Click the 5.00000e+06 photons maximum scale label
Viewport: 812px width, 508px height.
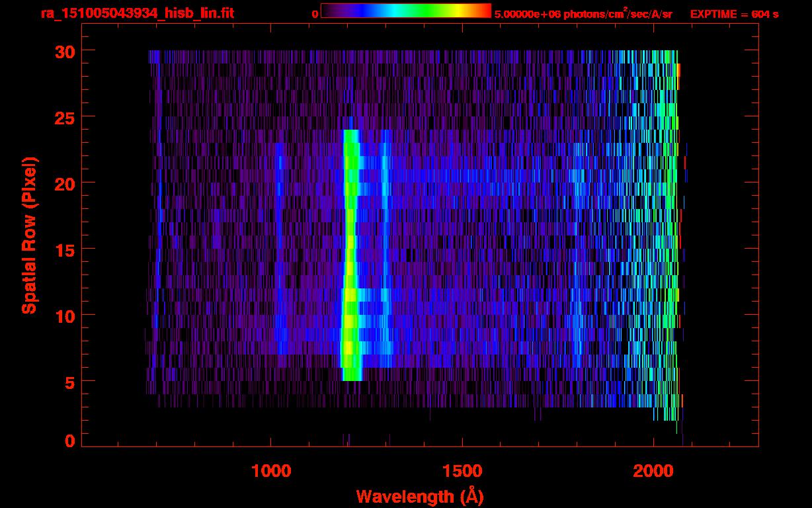583,14
